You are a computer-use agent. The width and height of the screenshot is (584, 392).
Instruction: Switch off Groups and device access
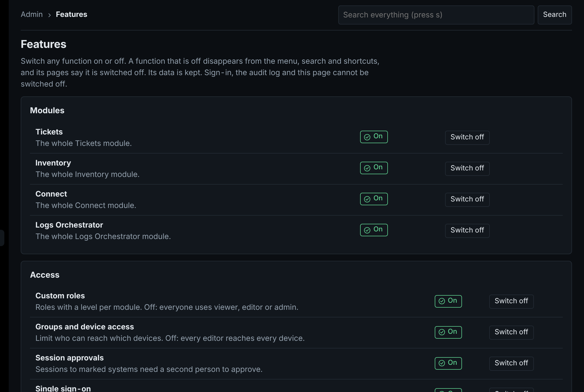[511, 332]
